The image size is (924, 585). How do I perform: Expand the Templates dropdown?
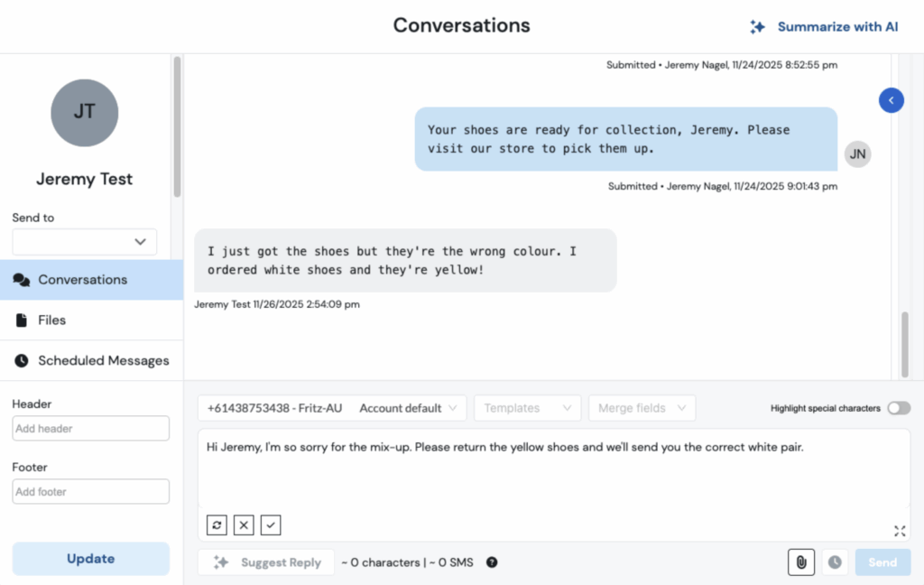click(527, 408)
